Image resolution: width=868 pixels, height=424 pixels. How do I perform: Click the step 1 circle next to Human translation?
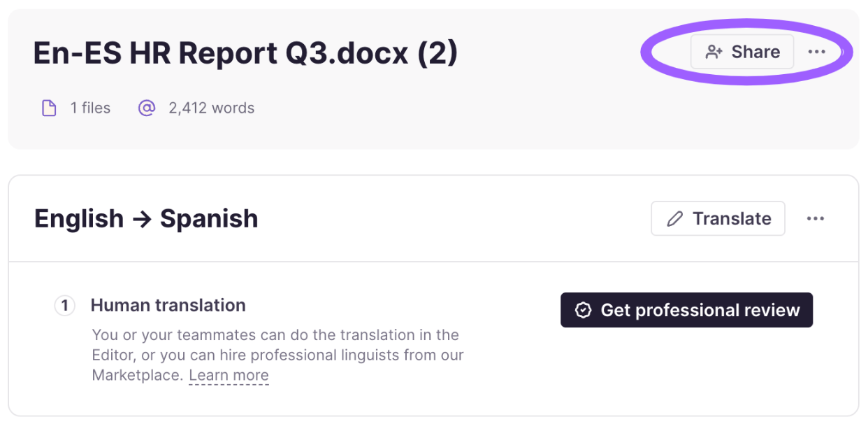pos(64,305)
